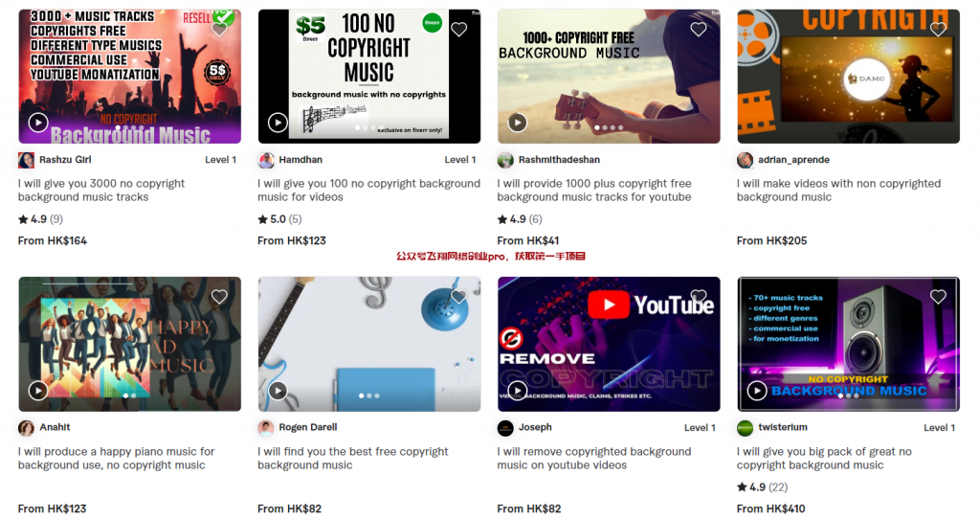
Task: Heart the 1000+ copyright free music gig
Action: (x=698, y=30)
